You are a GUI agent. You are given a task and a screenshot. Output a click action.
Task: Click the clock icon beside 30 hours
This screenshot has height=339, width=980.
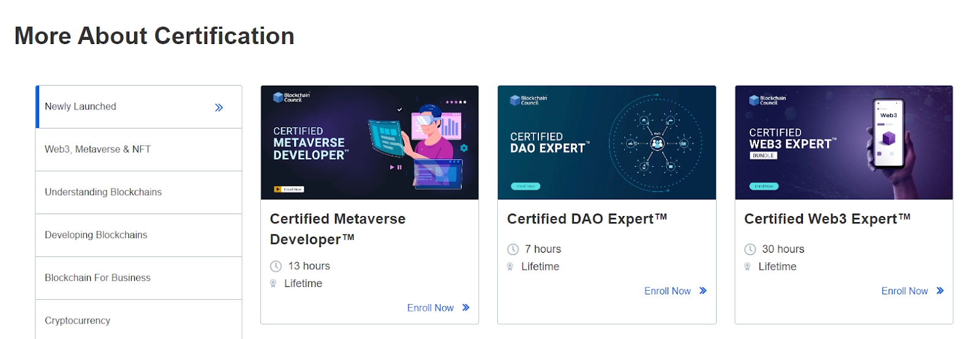750,250
